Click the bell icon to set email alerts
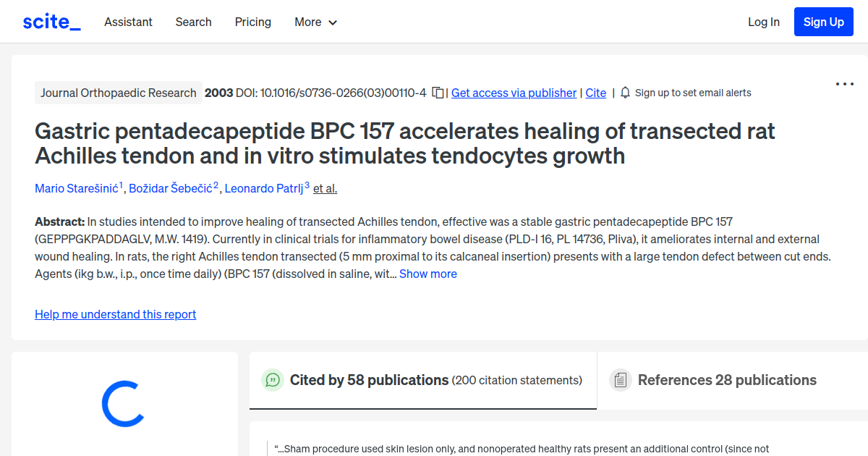 624,93
